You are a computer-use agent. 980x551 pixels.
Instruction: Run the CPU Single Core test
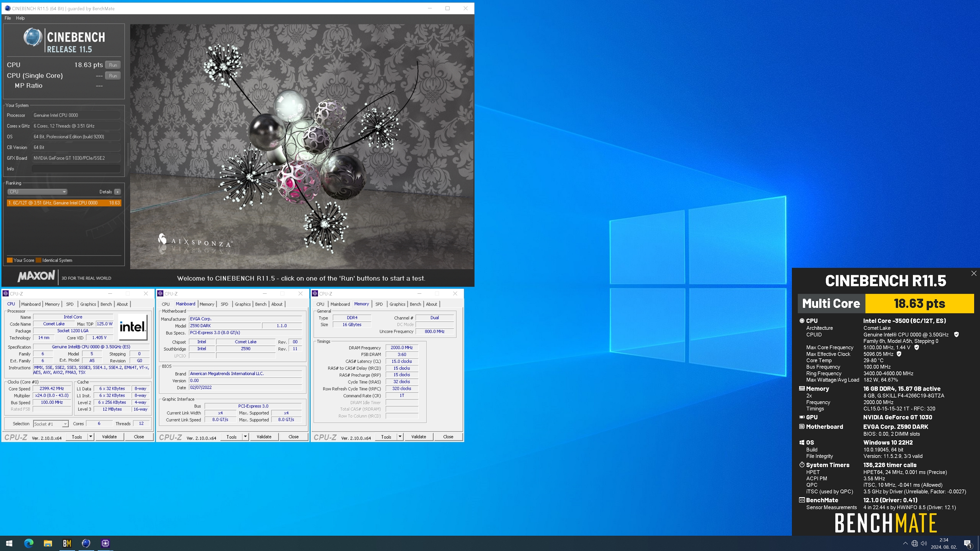tap(113, 76)
